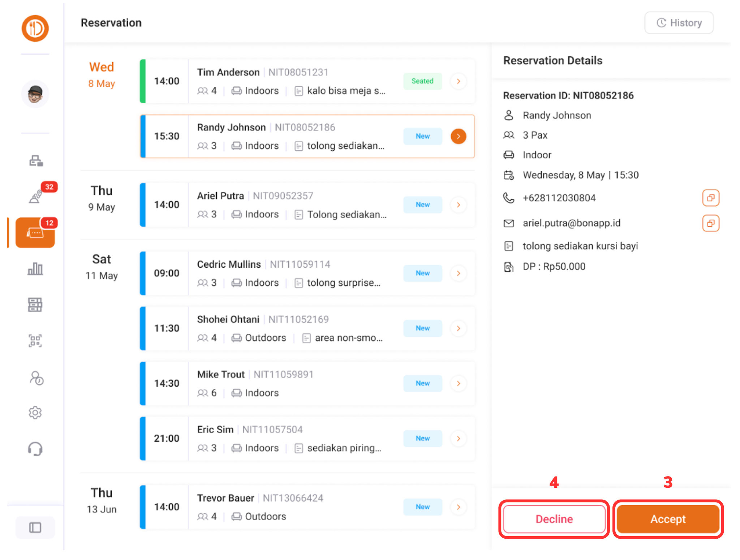This screenshot has width=740, height=560.
Task: Expand Shohei Ohtani reservation arrow
Action: (x=458, y=328)
